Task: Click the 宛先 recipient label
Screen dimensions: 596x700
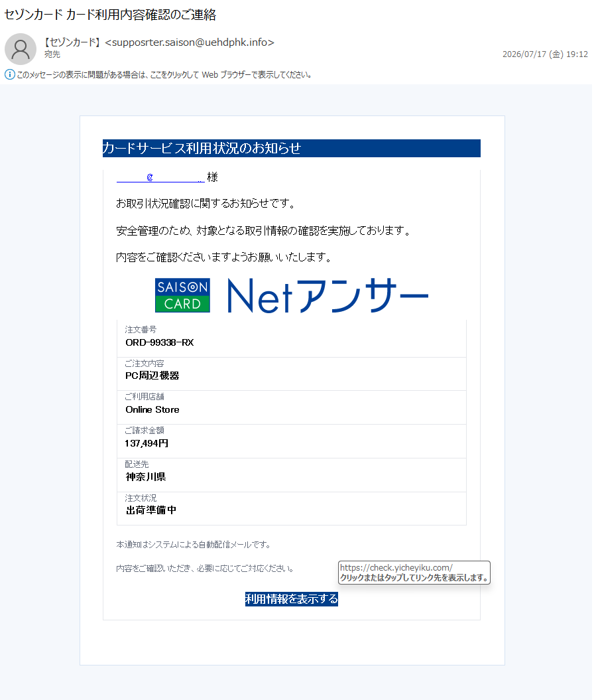Action: pyautogui.click(x=52, y=54)
